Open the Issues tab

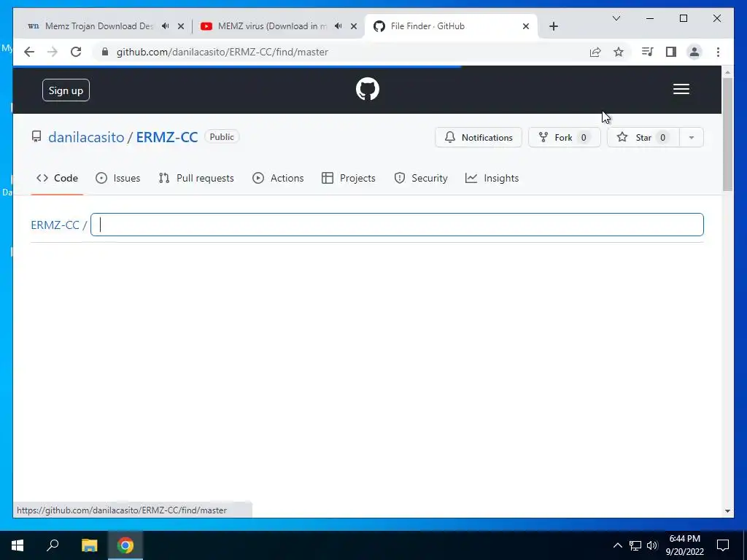tap(117, 178)
